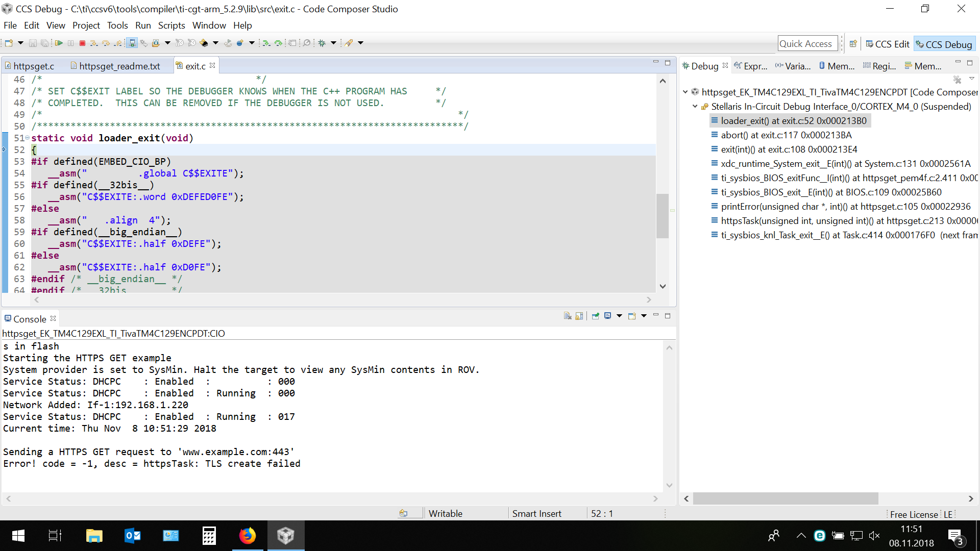Image resolution: width=980 pixels, height=551 pixels.
Task: Click Display Selected Console monitor icon
Action: 607,316
